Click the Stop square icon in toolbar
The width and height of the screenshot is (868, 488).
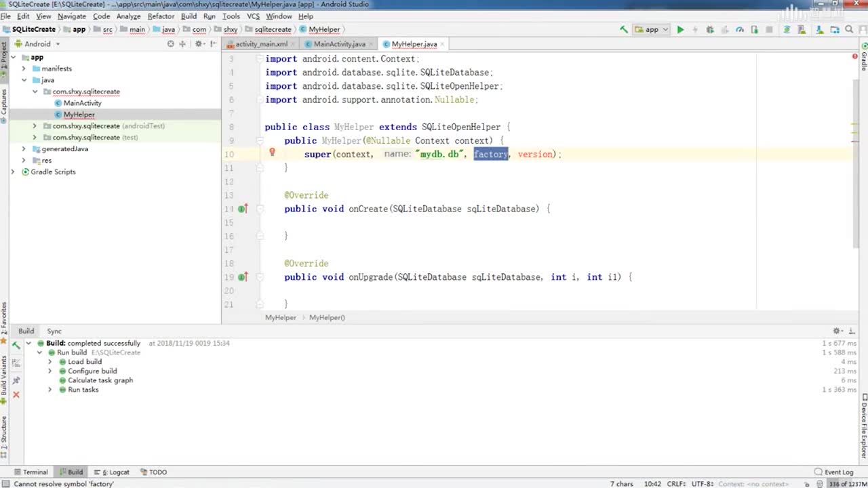coord(769,30)
